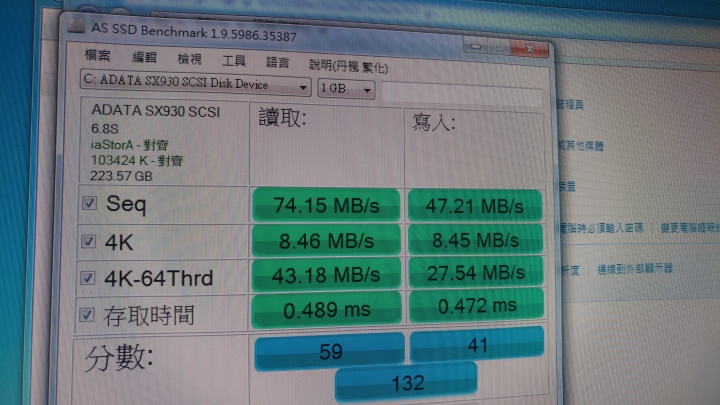Open the 說明 menu
720x405 pixels.
pos(348,67)
